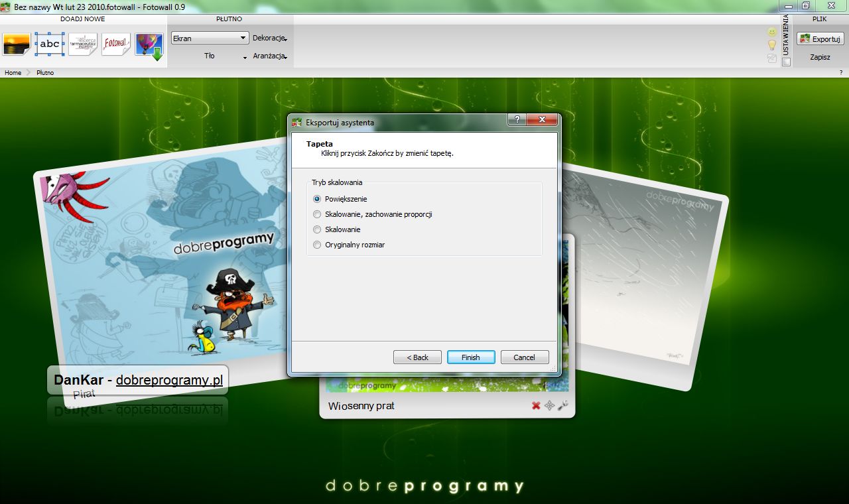This screenshot has height=504, width=849.
Task: Click the Back button in the wizard
Action: (x=417, y=357)
